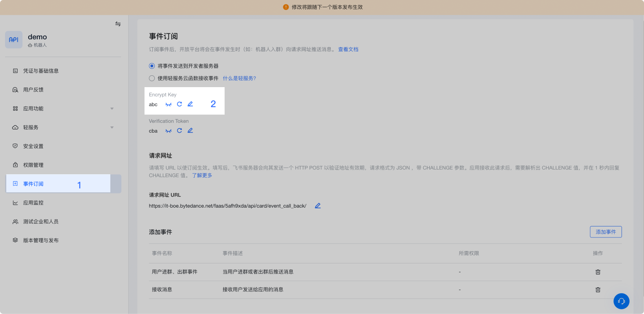Click the request URL text

pos(227,206)
